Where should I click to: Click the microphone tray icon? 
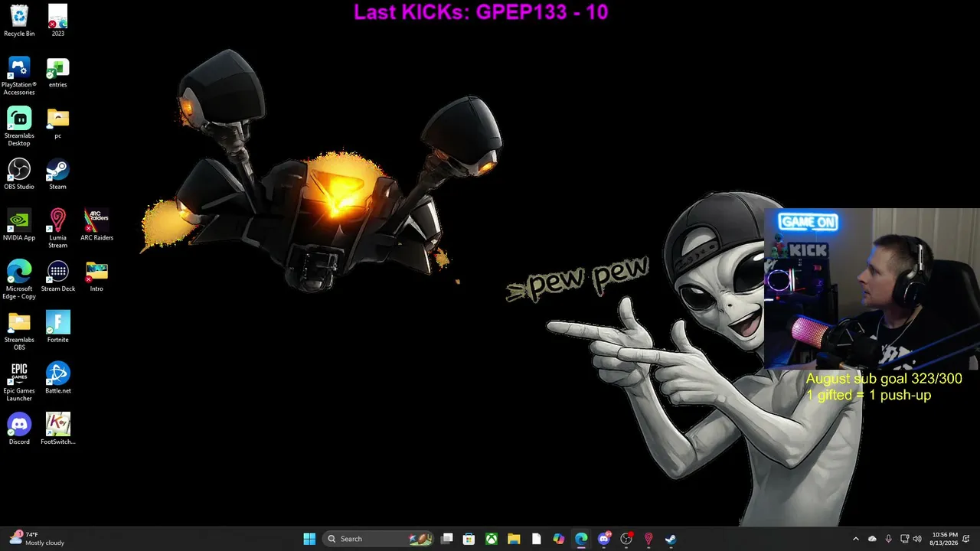pos(888,539)
